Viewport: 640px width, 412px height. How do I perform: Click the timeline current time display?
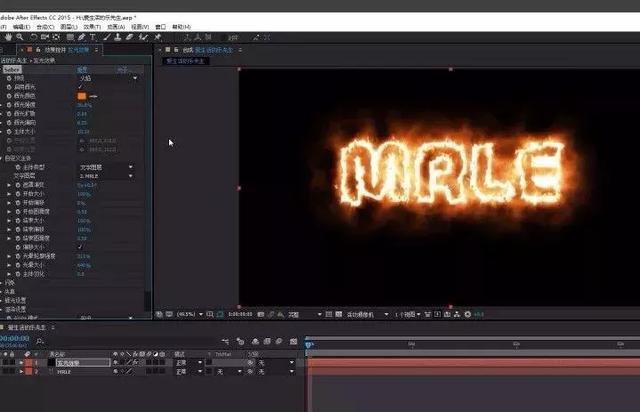click(x=15, y=339)
